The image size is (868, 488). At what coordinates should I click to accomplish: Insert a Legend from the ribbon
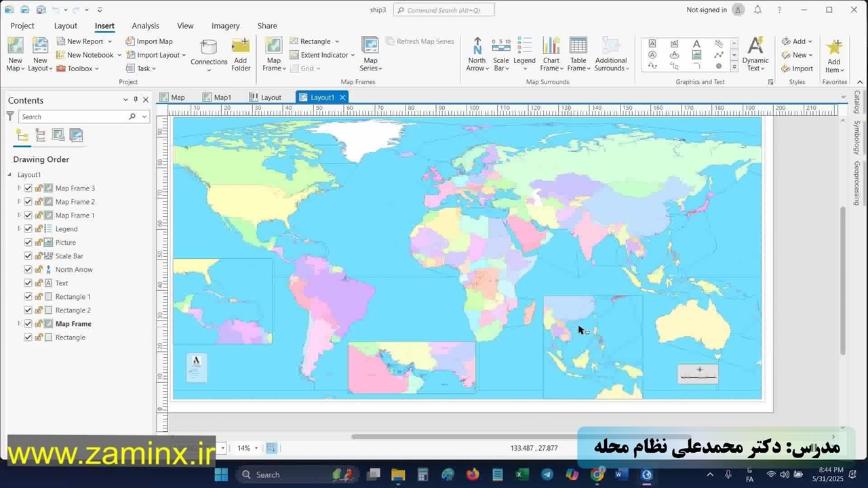(x=524, y=47)
